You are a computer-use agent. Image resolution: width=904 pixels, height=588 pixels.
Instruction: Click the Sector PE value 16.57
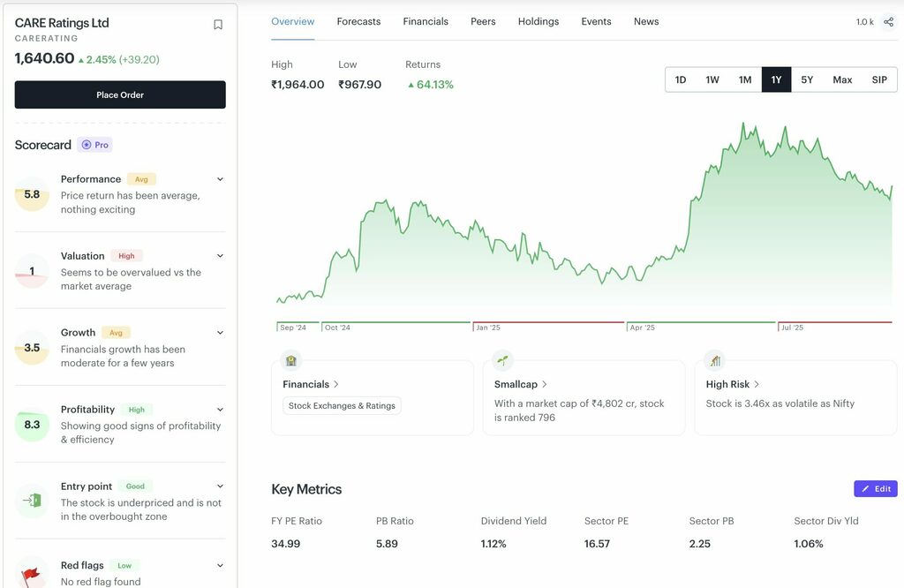pos(597,544)
